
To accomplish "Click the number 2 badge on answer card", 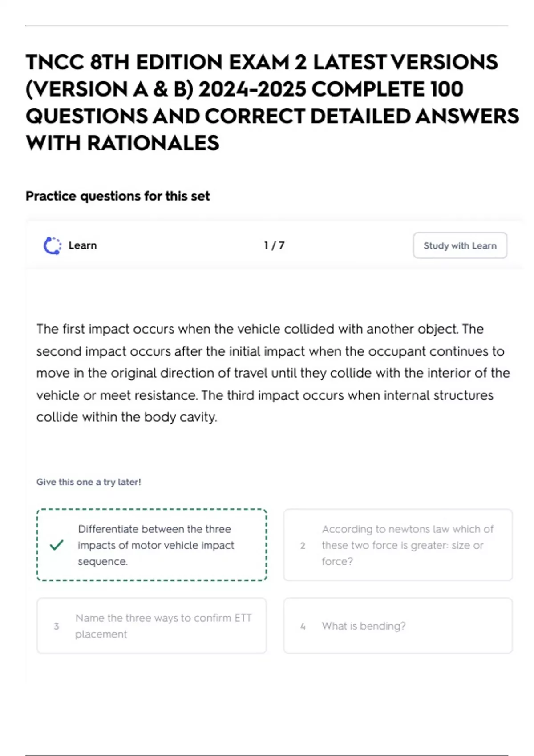I will 303,545.
